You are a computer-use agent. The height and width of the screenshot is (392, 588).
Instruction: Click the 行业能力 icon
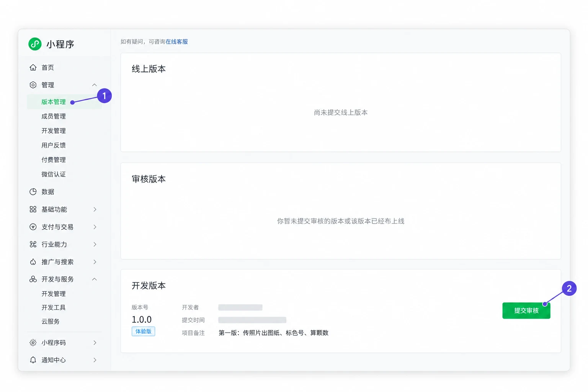pos(33,244)
